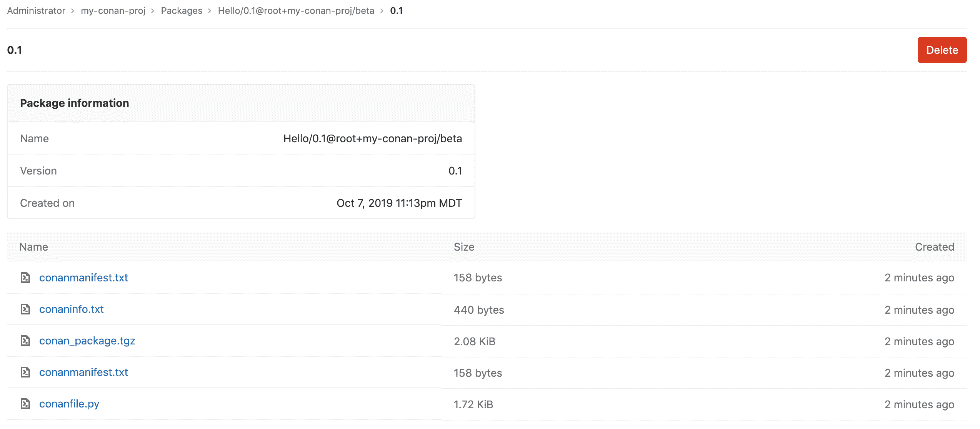Sort files by the Created column
Image resolution: width=980 pixels, height=429 pixels.
pos(934,247)
